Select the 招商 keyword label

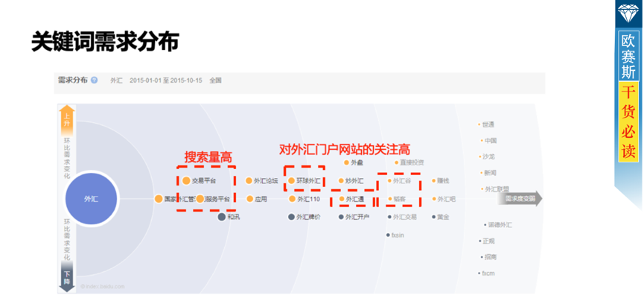click(491, 257)
